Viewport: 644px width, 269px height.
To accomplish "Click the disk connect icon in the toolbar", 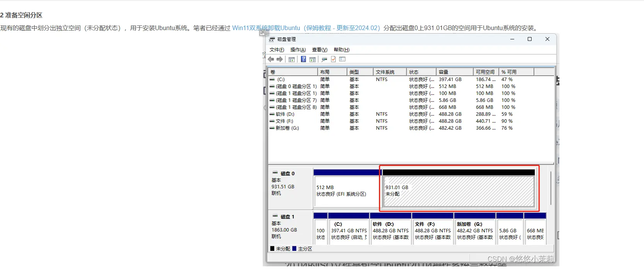I will coord(324,59).
